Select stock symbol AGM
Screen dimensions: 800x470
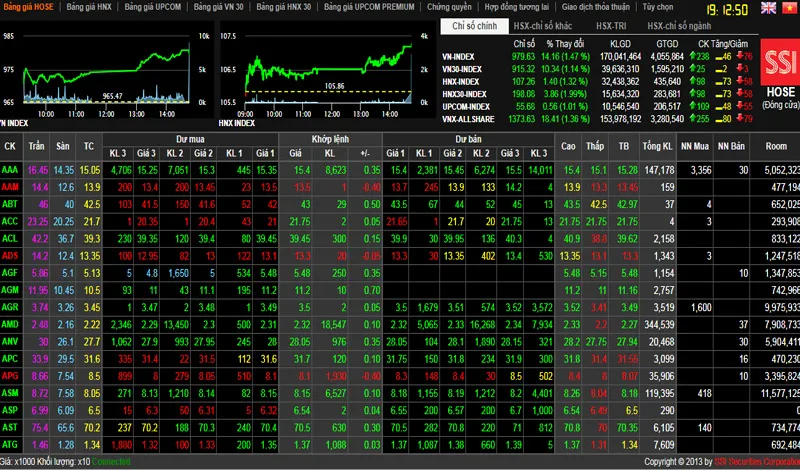tap(10, 290)
